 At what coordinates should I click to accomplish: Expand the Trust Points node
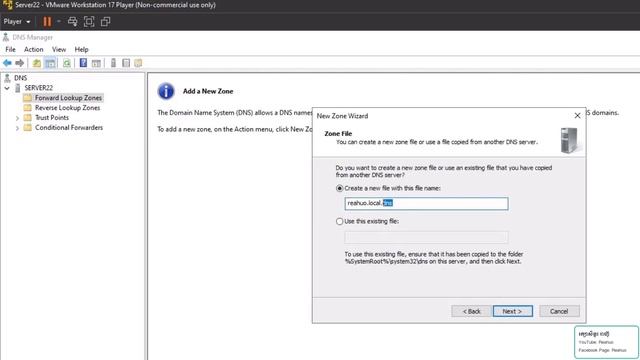17,118
